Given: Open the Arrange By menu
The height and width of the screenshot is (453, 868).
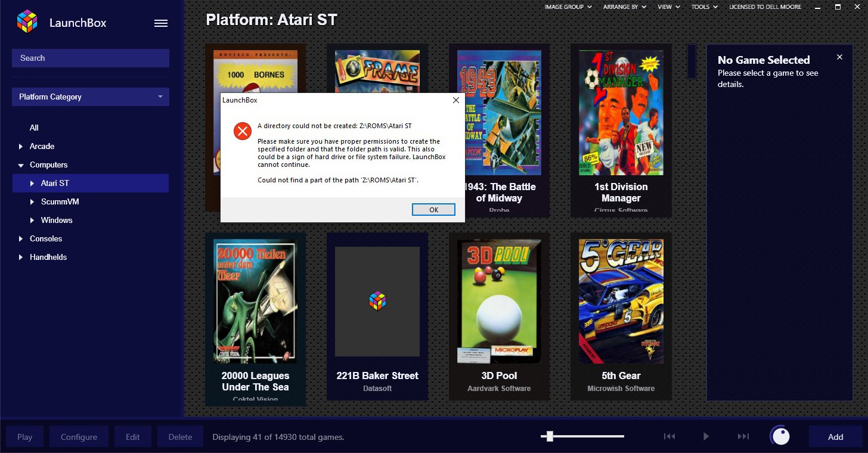Looking at the screenshot, I should pos(624,7).
